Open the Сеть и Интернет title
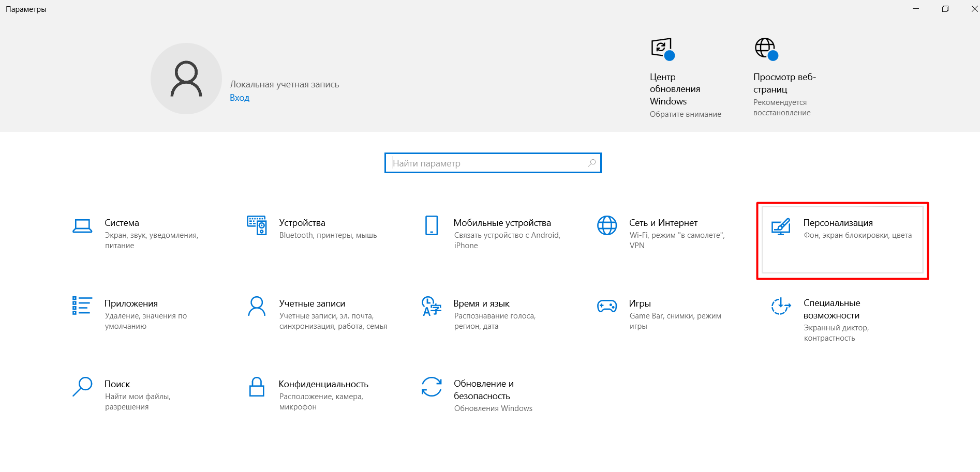The width and height of the screenshot is (980, 472). [663, 223]
